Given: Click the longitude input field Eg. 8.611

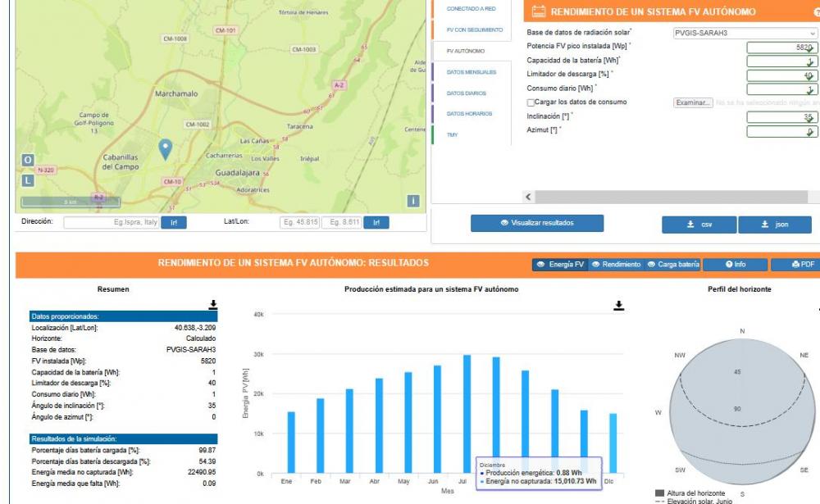Looking at the screenshot, I should coord(342,223).
